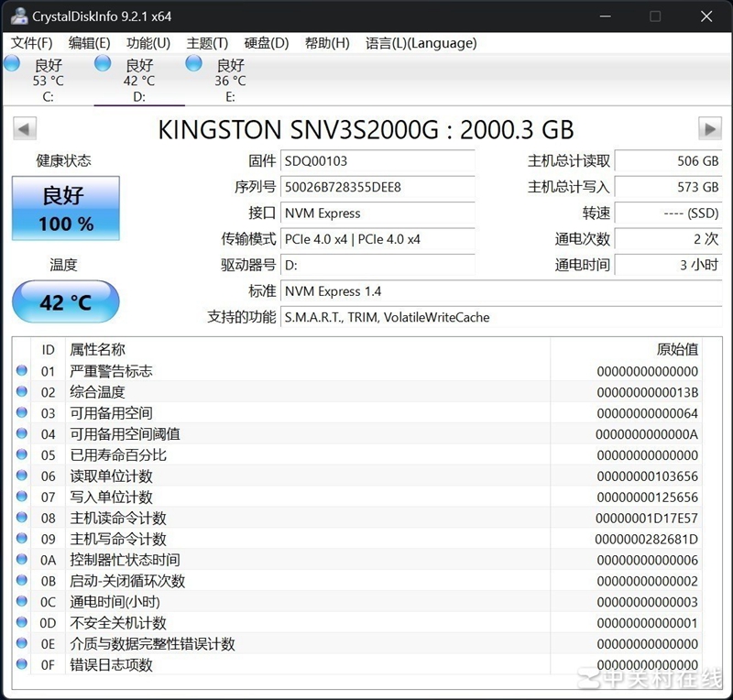Click the standard field NVM Express 1.4
The width and height of the screenshot is (733, 700).
click(x=501, y=291)
